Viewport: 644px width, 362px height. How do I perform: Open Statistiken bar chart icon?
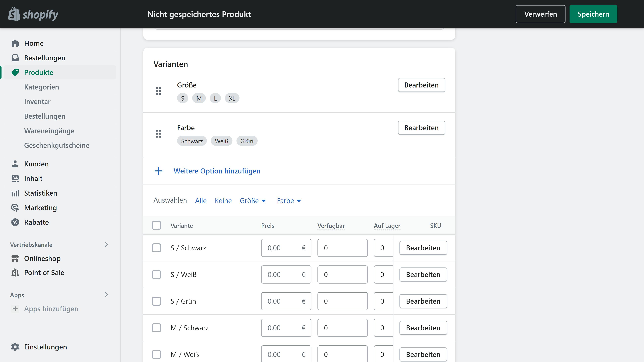(x=15, y=193)
